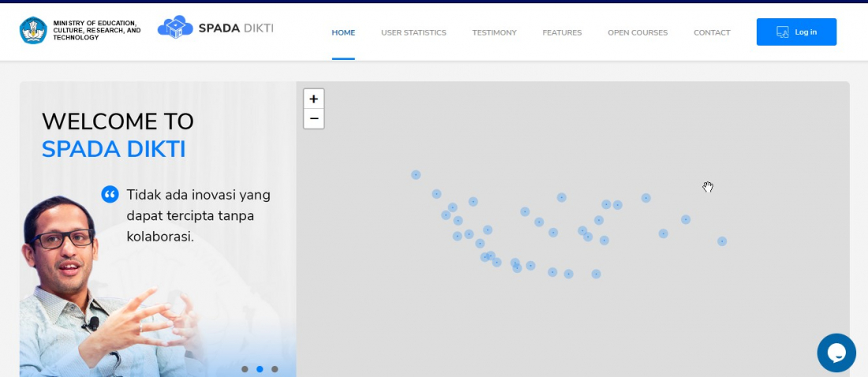Click the blue quotation mark icon

110,194
